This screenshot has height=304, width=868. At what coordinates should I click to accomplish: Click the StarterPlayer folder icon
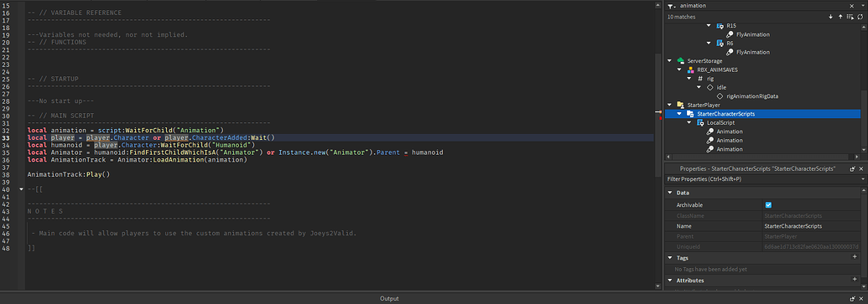(x=680, y=105)
